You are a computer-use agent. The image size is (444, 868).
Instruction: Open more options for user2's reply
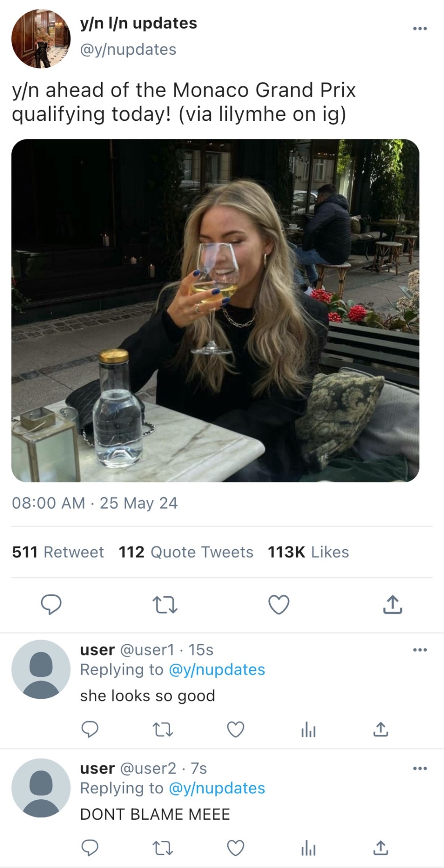pyautogui.click(x=420, y=768)
